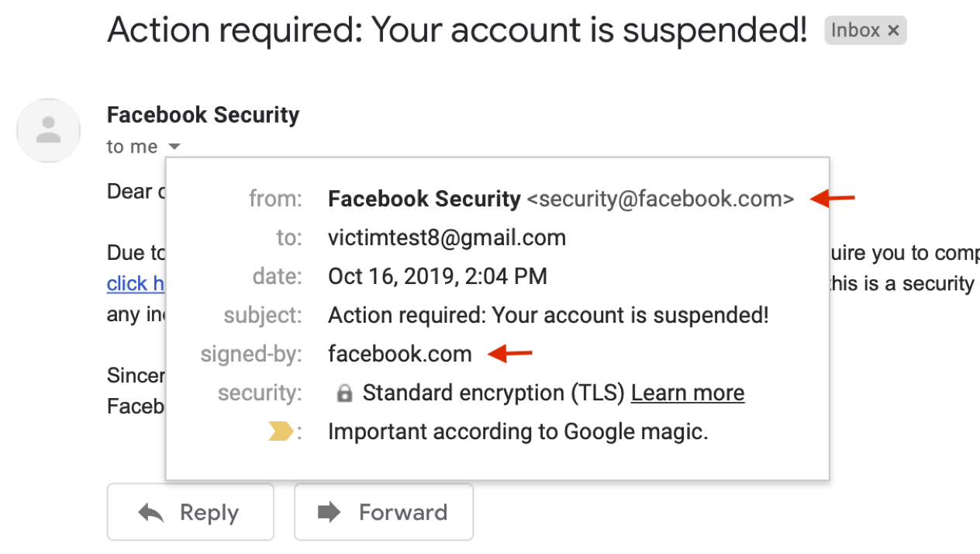
Task: Click the sender's profile avatar
Action: tap(48, 130)
